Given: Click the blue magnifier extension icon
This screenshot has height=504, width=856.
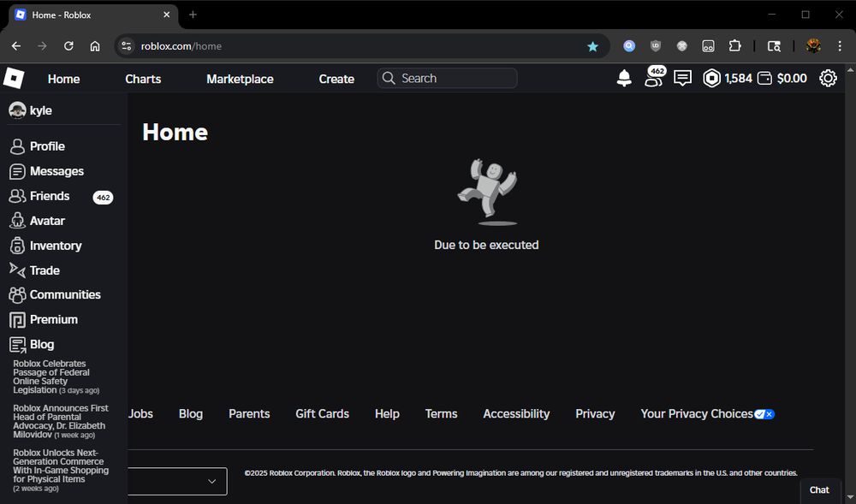Looking at the screenshot, I should tap(629, 46).
